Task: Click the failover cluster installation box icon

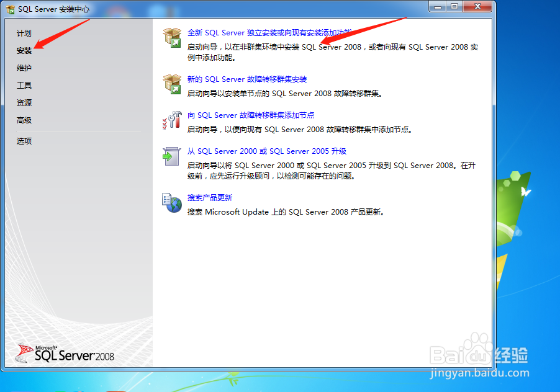Action: 172,84
